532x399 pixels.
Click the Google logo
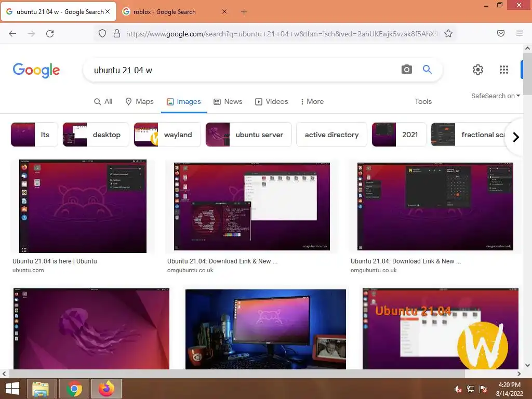(x=36, y=70)
